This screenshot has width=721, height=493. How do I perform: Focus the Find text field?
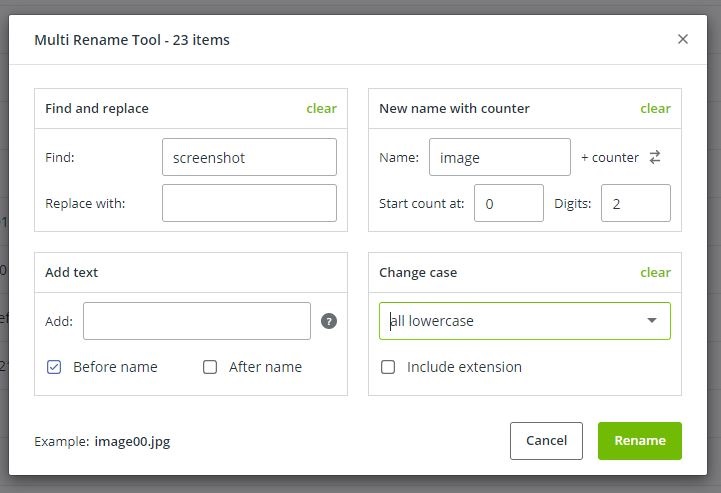coord(249,157)
